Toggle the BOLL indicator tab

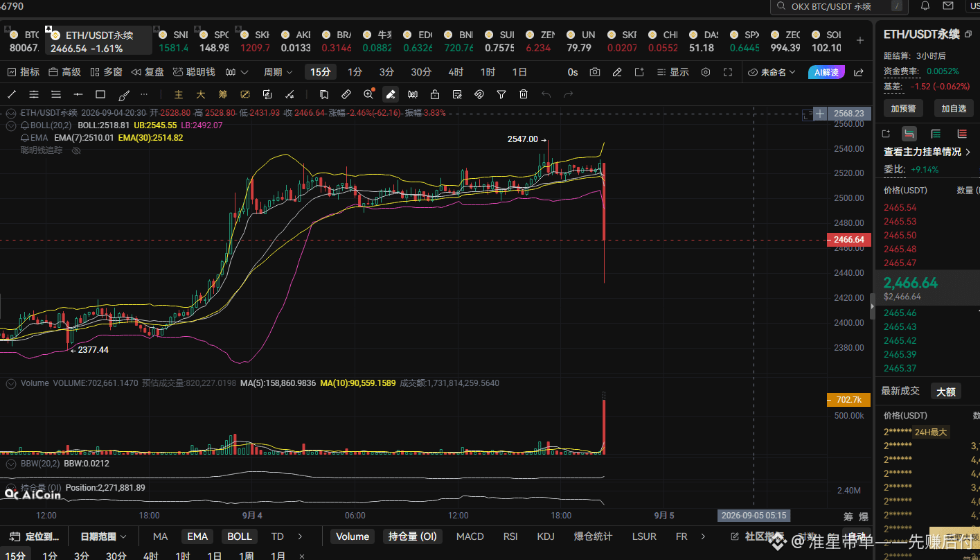[x=240, y=536]
